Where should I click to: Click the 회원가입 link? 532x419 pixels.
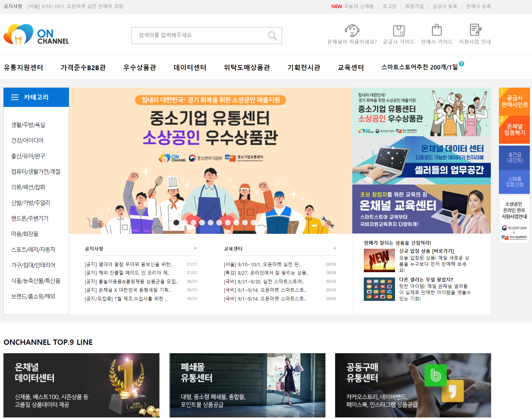414,6
